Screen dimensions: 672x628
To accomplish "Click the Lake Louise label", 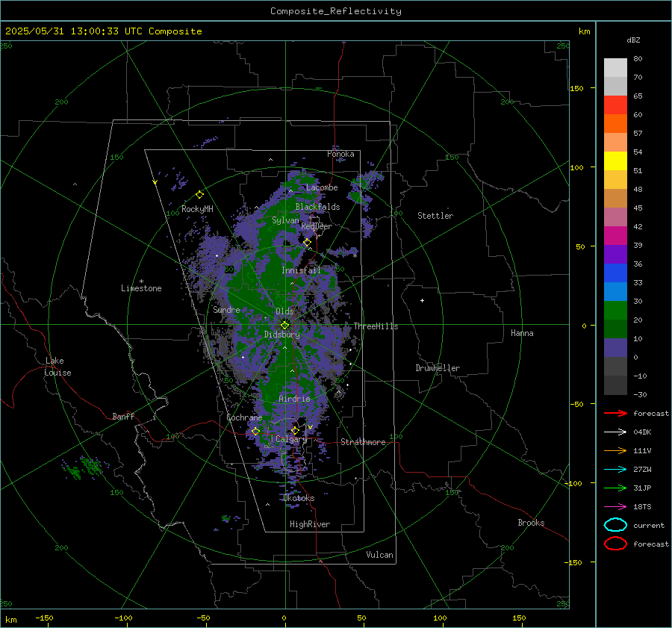I will [57, 367].
